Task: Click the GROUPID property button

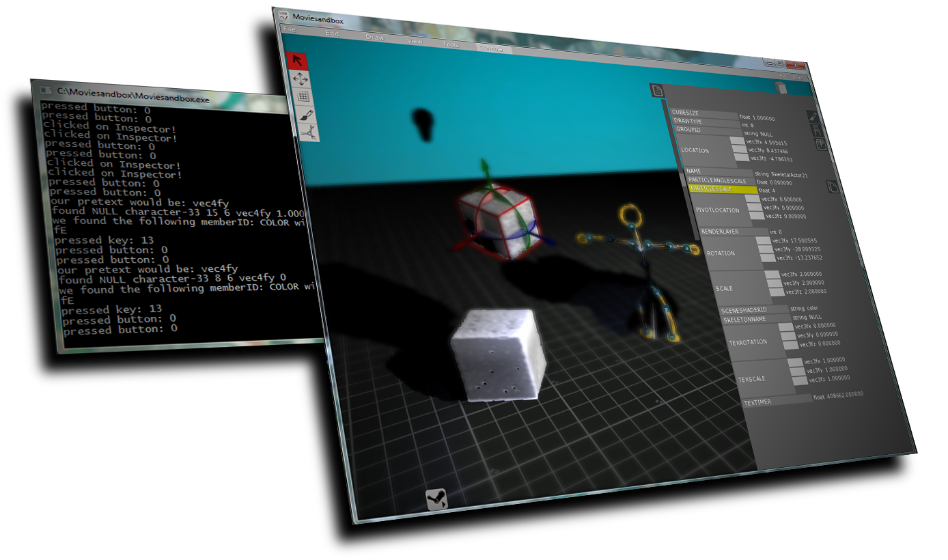Action: (x=709, y=130)
